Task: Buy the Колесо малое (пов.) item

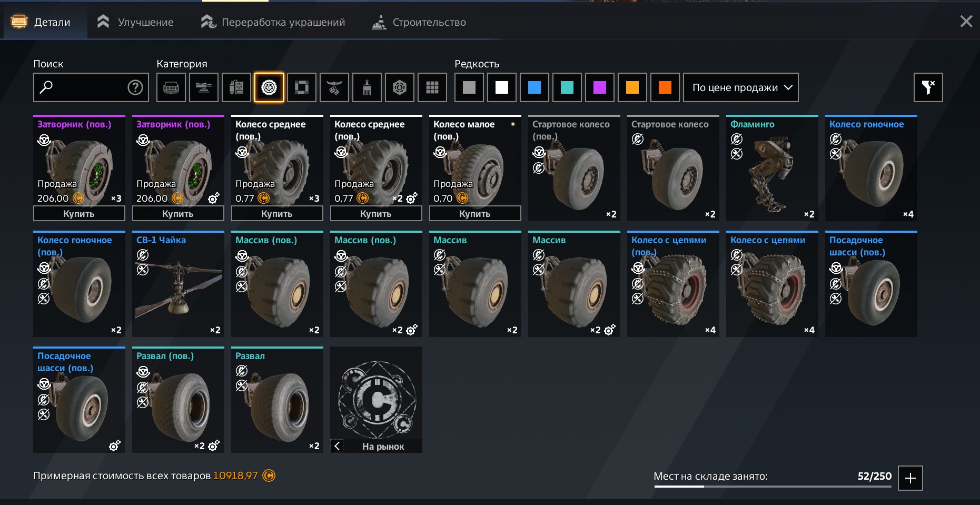Action: 475,213
